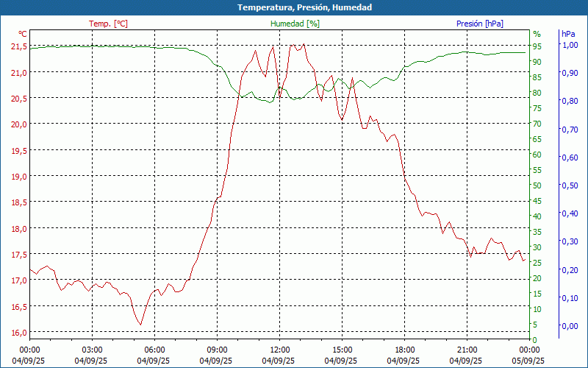Click the 20,5 tick on temperature axis
This screenshot has height=368, width=588.
[x=20, y=99]
